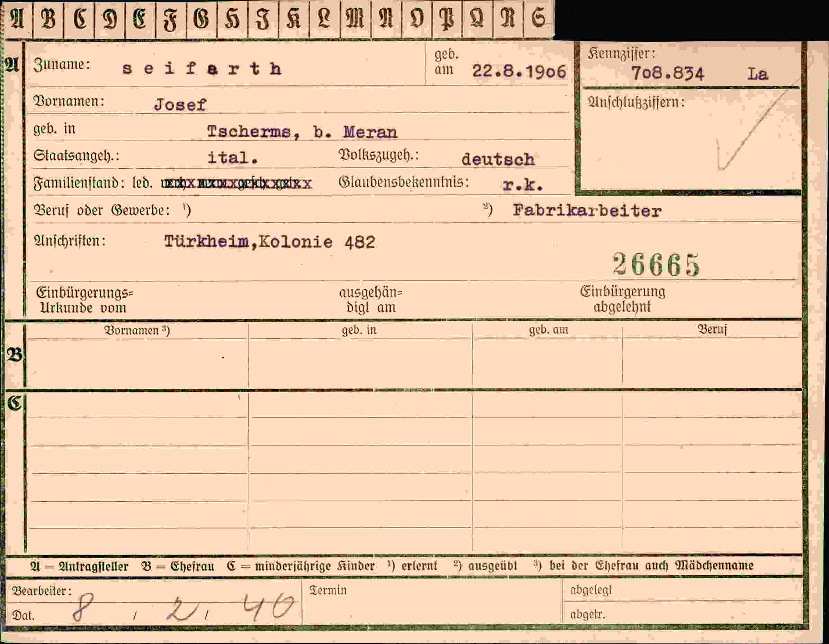Click the handwritten "8" in the date line

click(83, 607)
